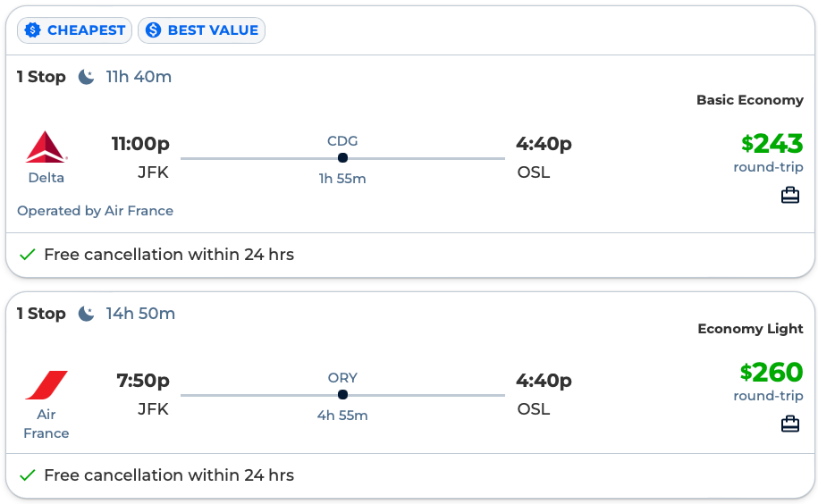Click the baggage icon under the $260 price
The image size is (818, 504).
(789, 424)
